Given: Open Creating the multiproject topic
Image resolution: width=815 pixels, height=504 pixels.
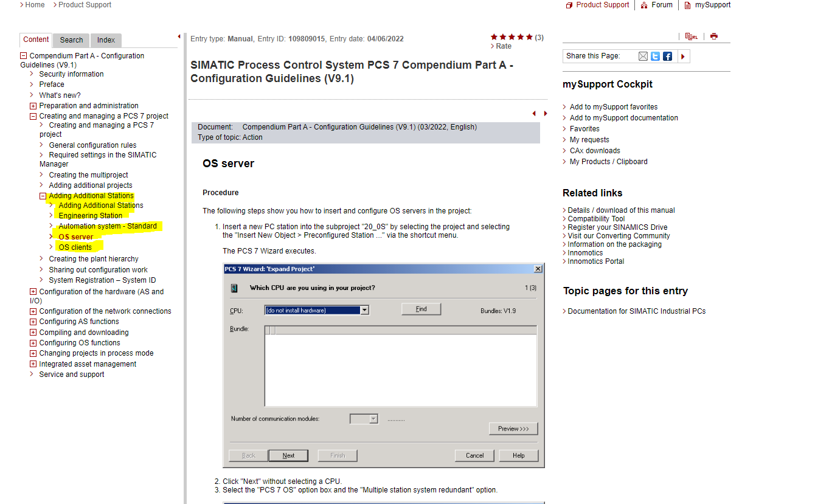Looking at the screenshot, I should click(x=89, y=175).
